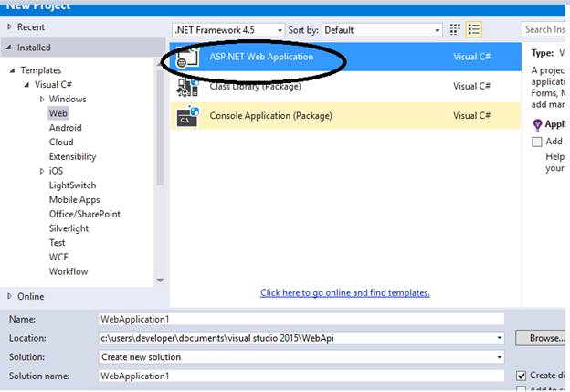Click the Console Application (Package) template icon
The image size is (570, 392).
[x=187, y=116]
